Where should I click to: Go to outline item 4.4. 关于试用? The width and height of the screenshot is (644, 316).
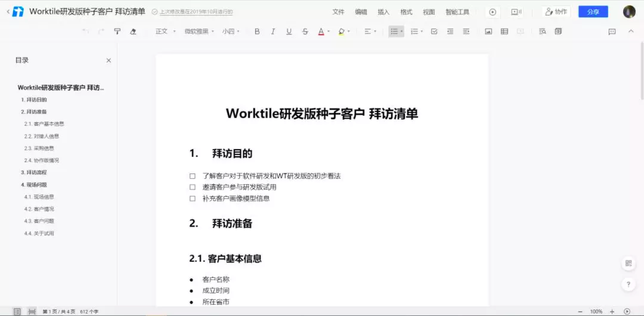tap(39, 233)
